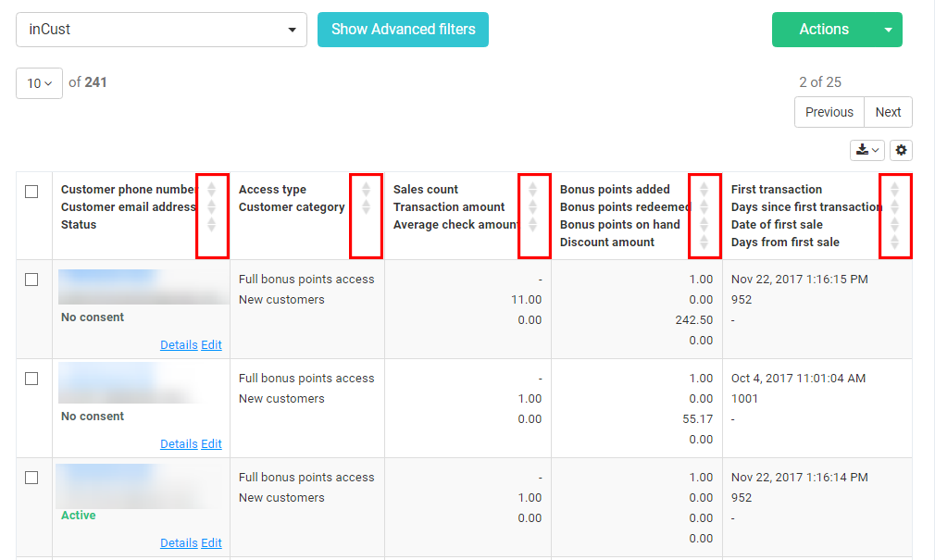Open the export download dropdown
This screenshot has height=560, width=935.
tap(866, 150)
